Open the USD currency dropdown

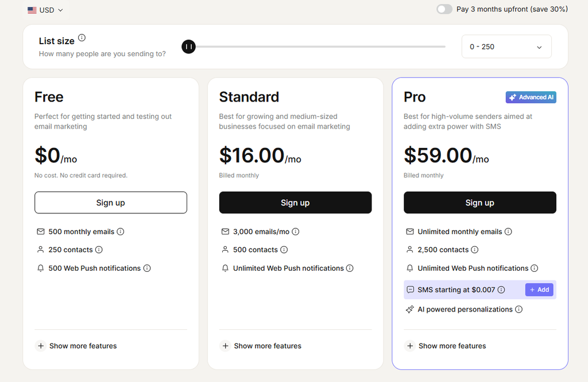tap(46, 10)
